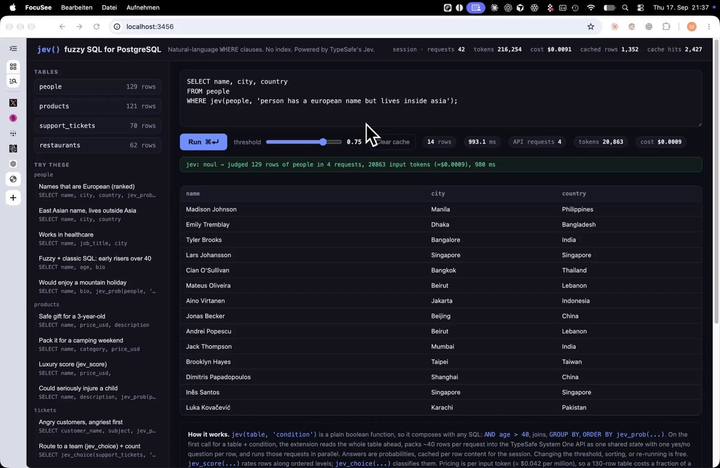Viewport: 720px width, 468px height.
Task: Open the Aufnehmen menu
Action: pyautogui.click(x=143, y=7)
